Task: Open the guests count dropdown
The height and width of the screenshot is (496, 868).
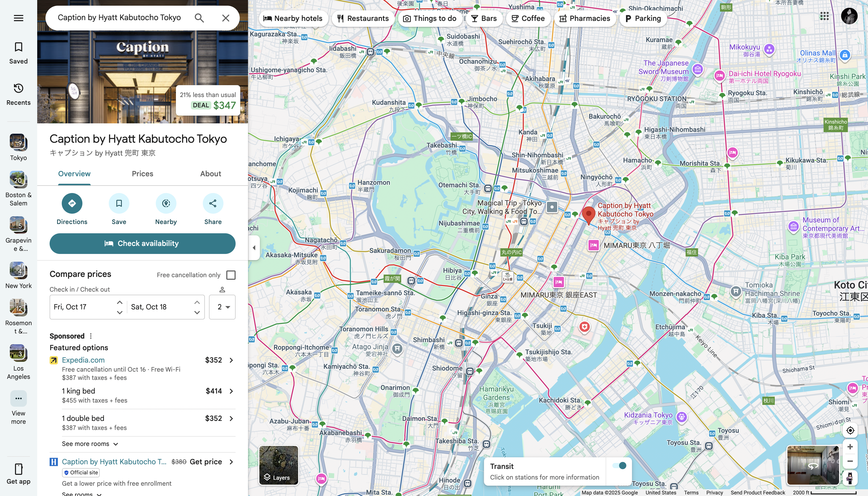Action: coord(222,307)
